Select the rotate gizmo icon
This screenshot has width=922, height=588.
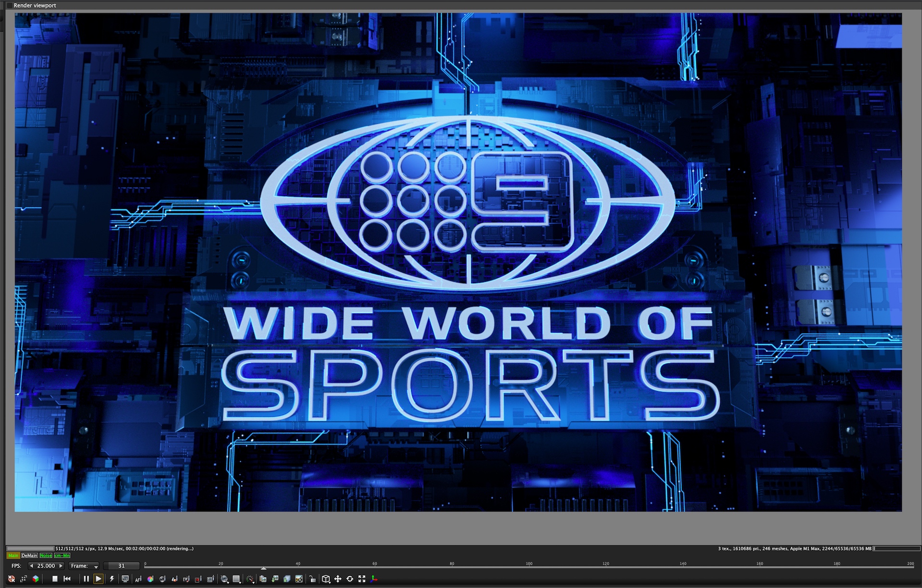(x=350, y=579)
